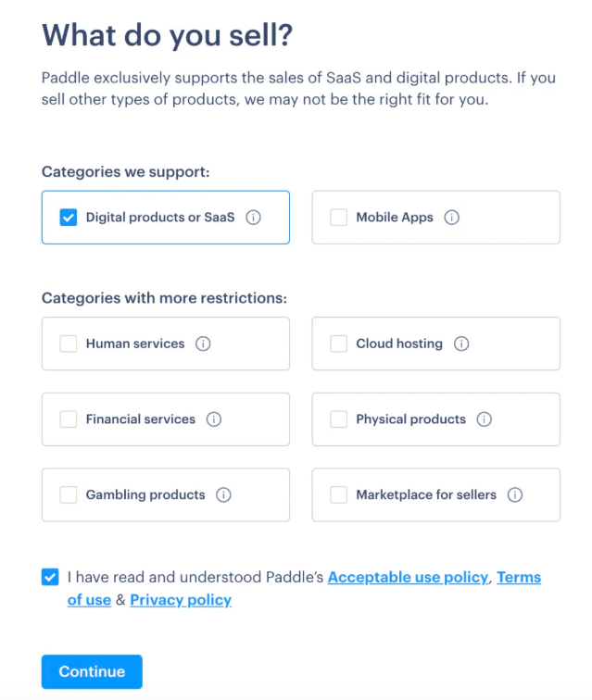
Task: Uncheck Digital products or SaaS checkbox
Action: 69,218
